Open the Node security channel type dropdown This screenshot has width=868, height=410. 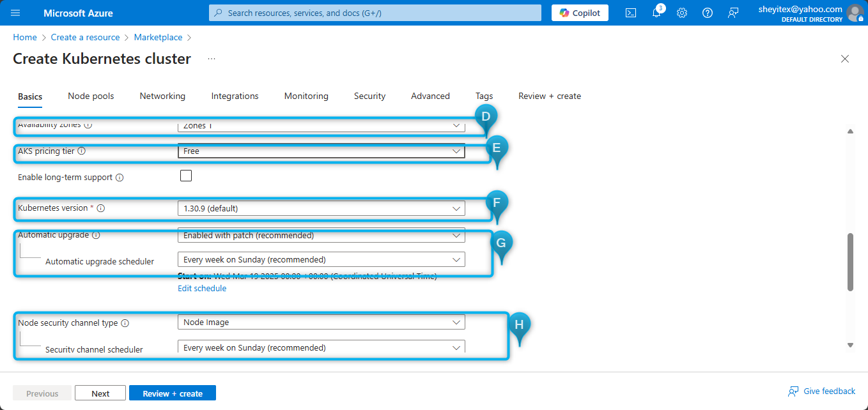click(321, 323)
